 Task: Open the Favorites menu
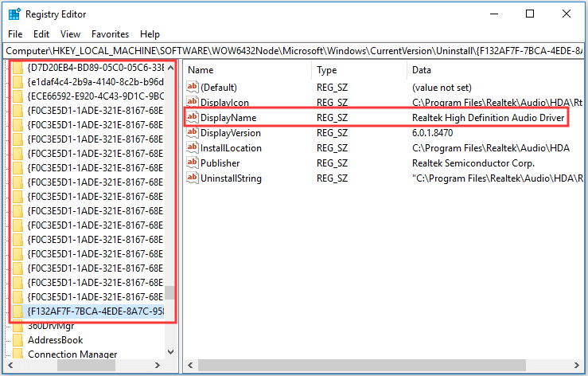click(x=110, y=34)
